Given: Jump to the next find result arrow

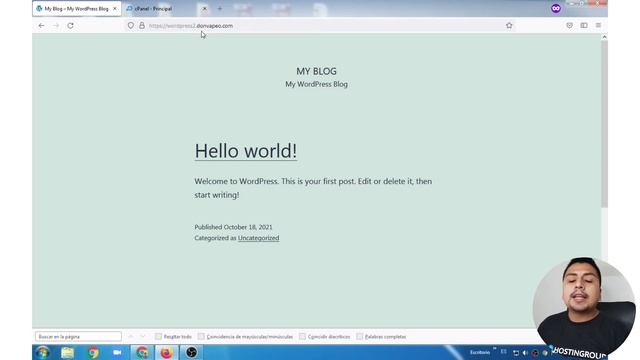Looking at the screenshot, I should (x=142, y=336).
